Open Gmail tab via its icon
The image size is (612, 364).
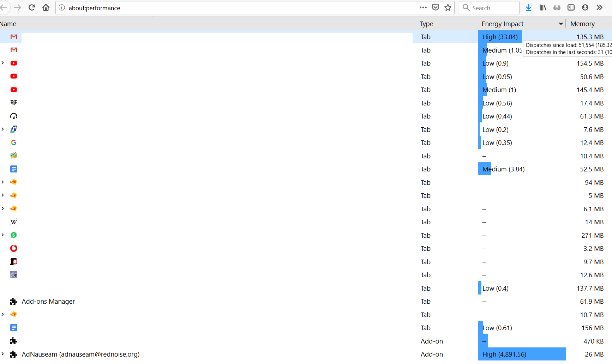tap(14, 37)
